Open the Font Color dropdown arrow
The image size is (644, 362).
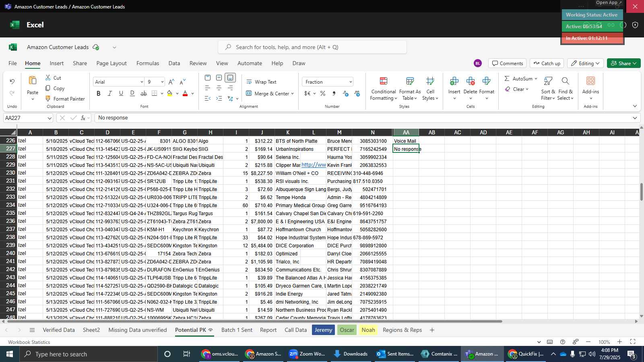[x=192, y=94]
